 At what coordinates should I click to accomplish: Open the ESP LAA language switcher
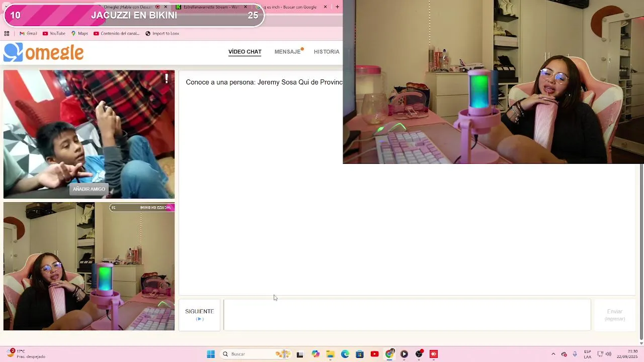click(588, 354)
